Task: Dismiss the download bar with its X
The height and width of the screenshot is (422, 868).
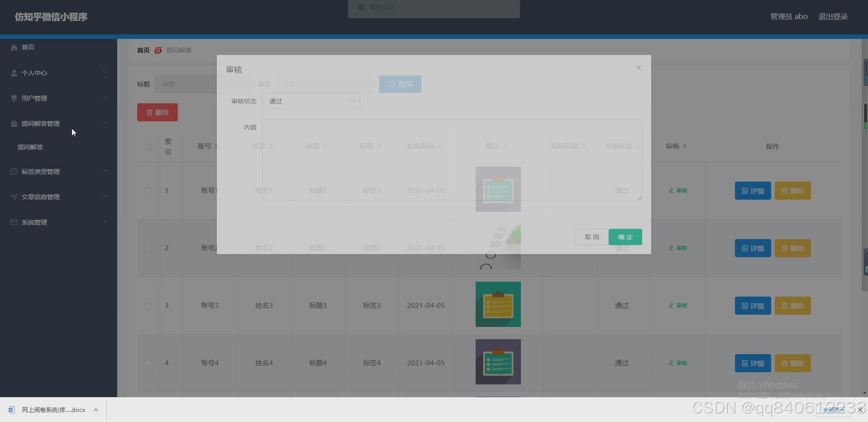Action: click(x=860, y=410)
